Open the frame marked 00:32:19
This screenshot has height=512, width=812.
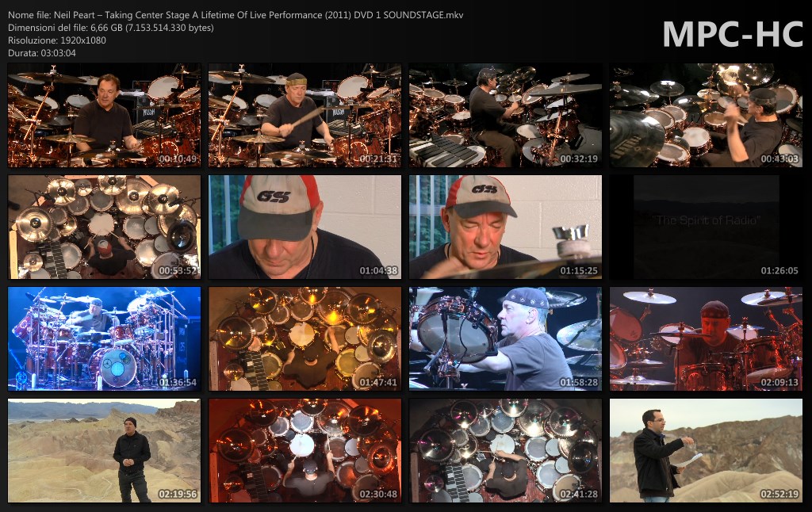(505, 116)
